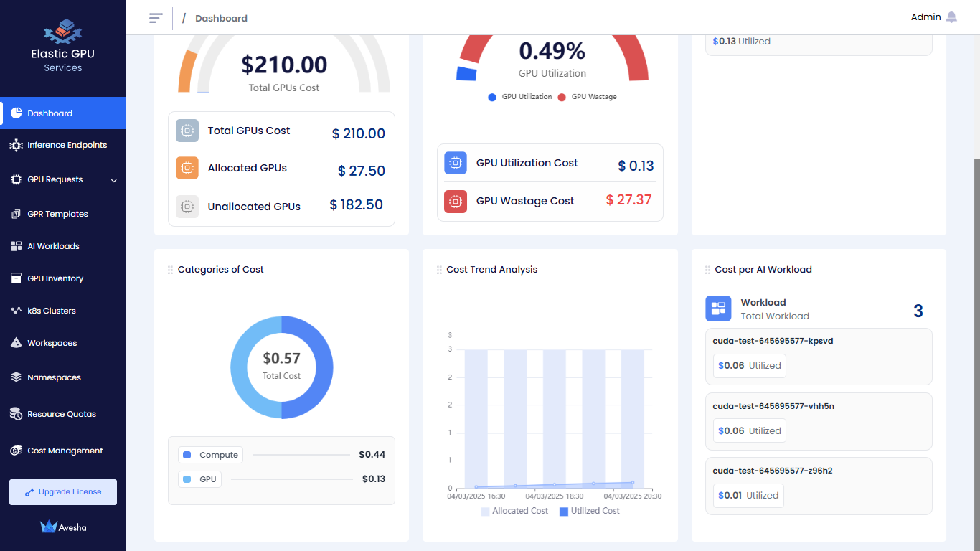Toggle GPU Wastage gauge legend
The image size is (980, 551).
pyautogui.click(x=587, y=97)
